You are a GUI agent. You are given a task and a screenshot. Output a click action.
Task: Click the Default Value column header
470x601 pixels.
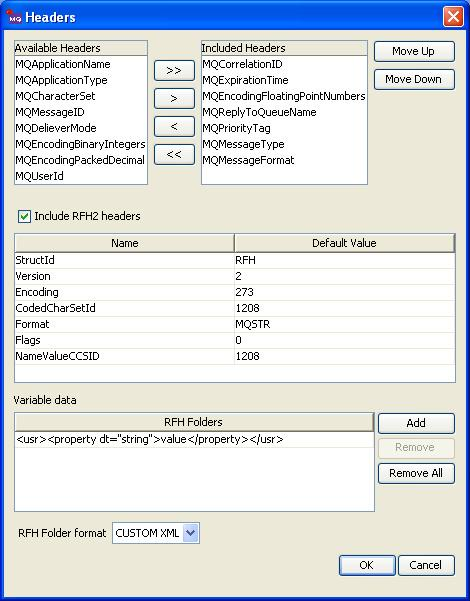[x=344, y=243]
